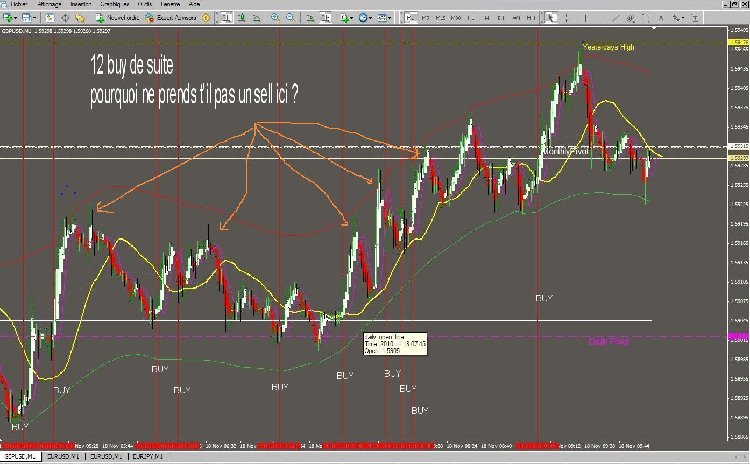The height and width of the screenshot is (464, 750).
Task: Open the Indicators list dropdown
Action: [x=346, y=18]
